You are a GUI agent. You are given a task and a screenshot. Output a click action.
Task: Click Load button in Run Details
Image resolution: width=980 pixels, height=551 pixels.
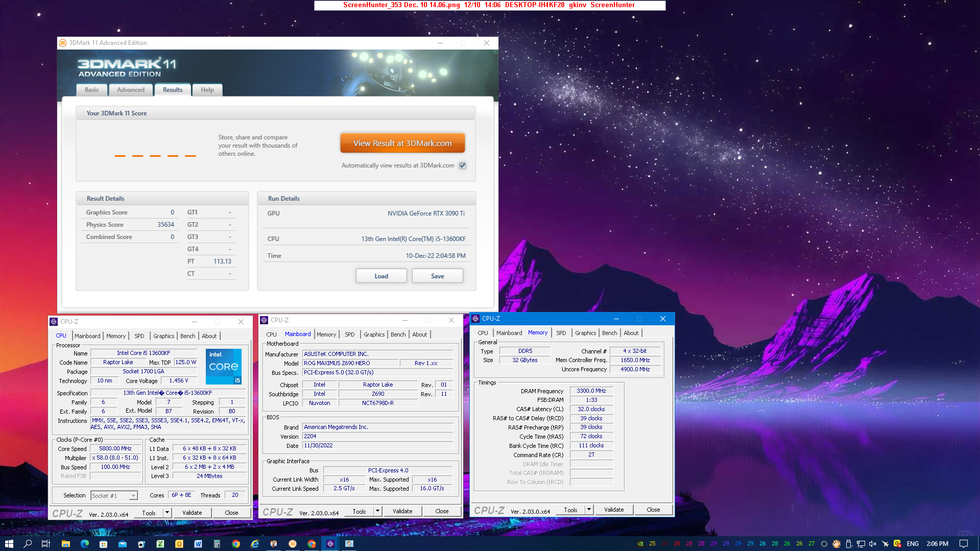(381, 276)
